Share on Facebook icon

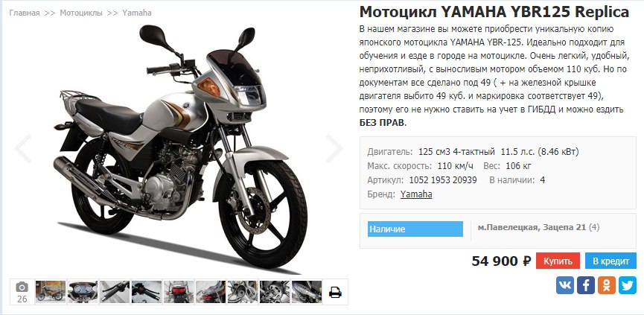click(586, 285)
